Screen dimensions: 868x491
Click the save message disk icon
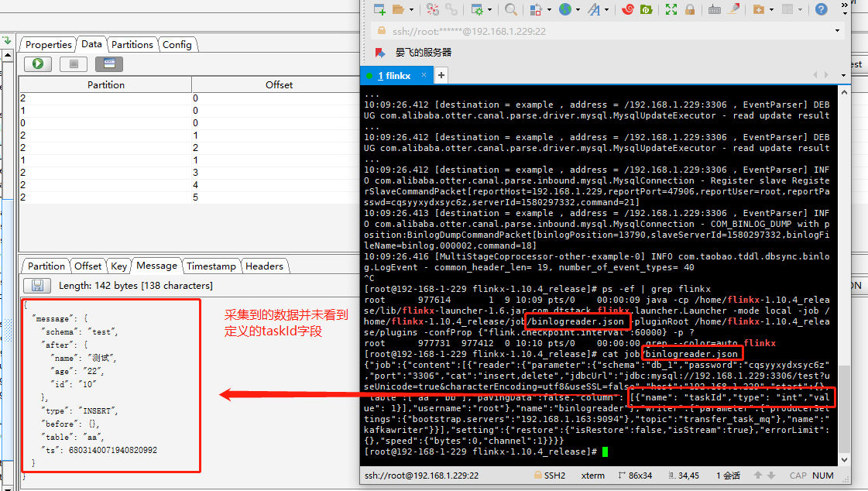pyautogui.click(x=37, y=285)
